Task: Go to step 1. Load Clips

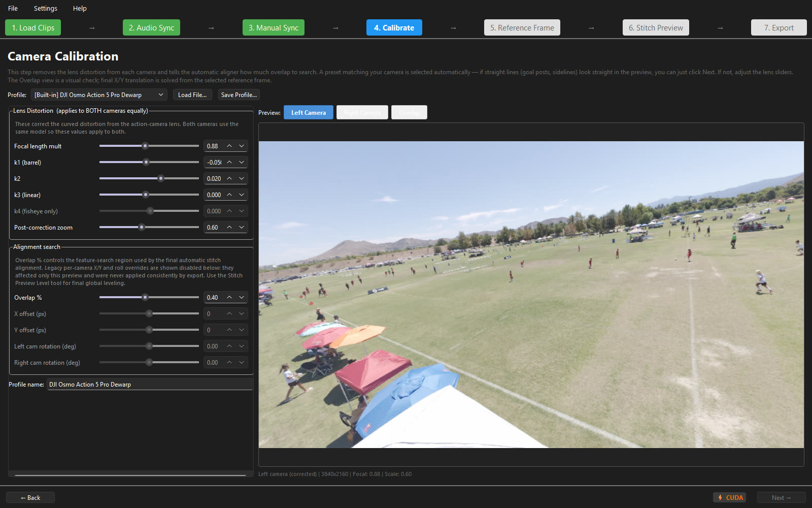Action: tap(33, 28)
